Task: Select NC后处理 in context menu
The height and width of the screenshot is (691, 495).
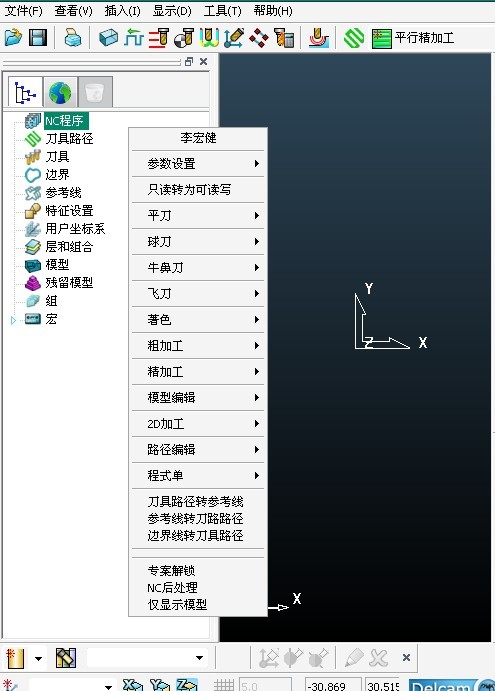Action: [172, 587]
